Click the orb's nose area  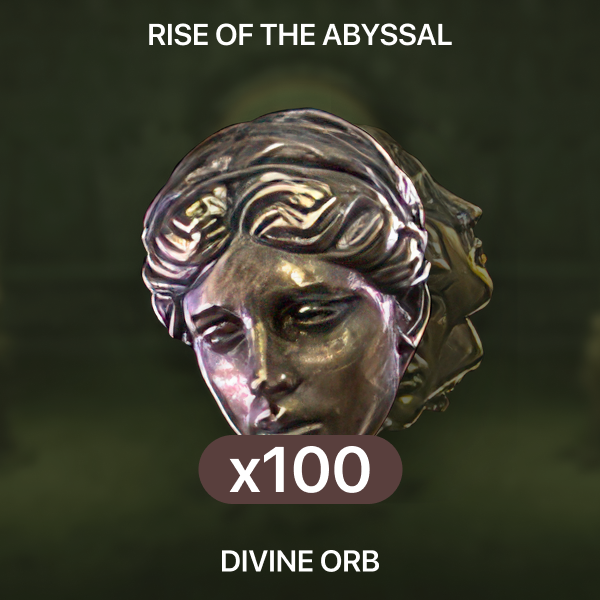[276, 379]
